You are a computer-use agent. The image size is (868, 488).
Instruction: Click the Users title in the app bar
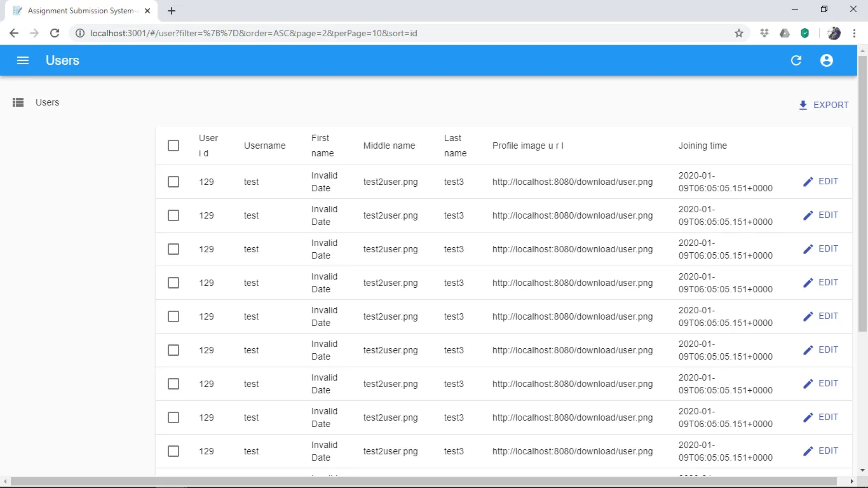coord(62,60)
